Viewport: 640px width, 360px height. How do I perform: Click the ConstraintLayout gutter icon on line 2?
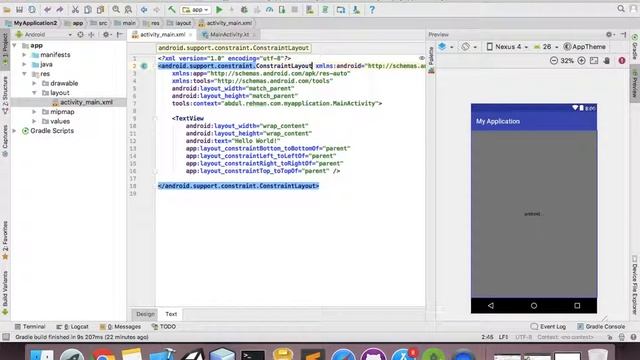[144, 66]
